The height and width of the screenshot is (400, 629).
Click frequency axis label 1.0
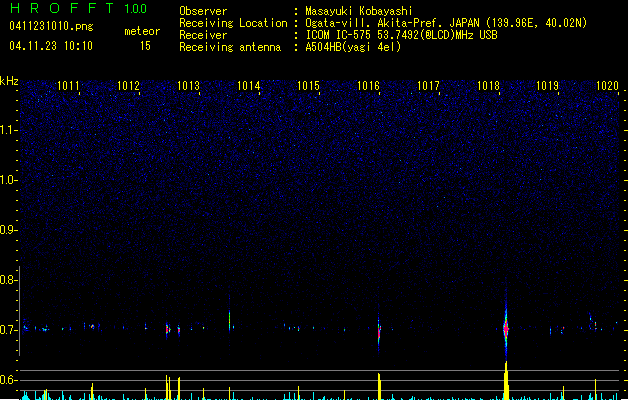coord(8,180)
